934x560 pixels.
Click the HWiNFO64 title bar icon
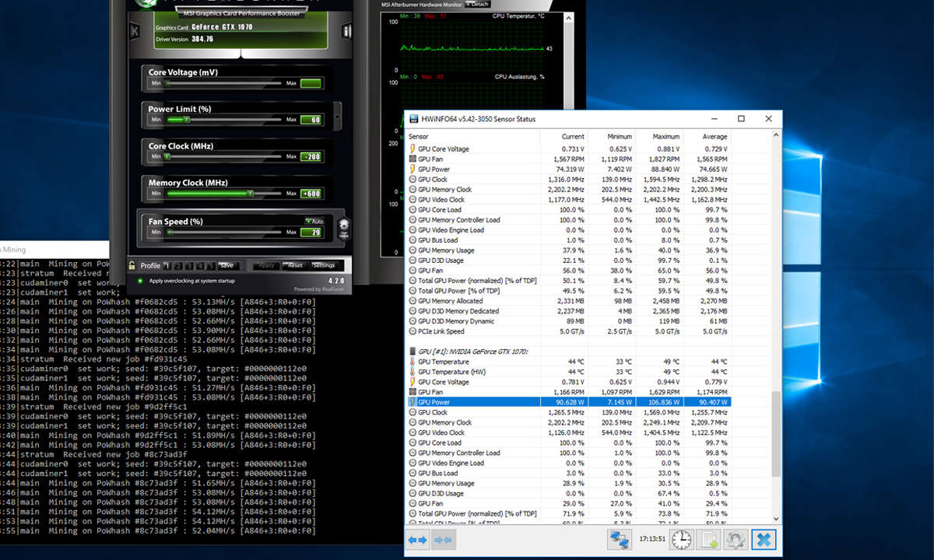tap(413, 119)
